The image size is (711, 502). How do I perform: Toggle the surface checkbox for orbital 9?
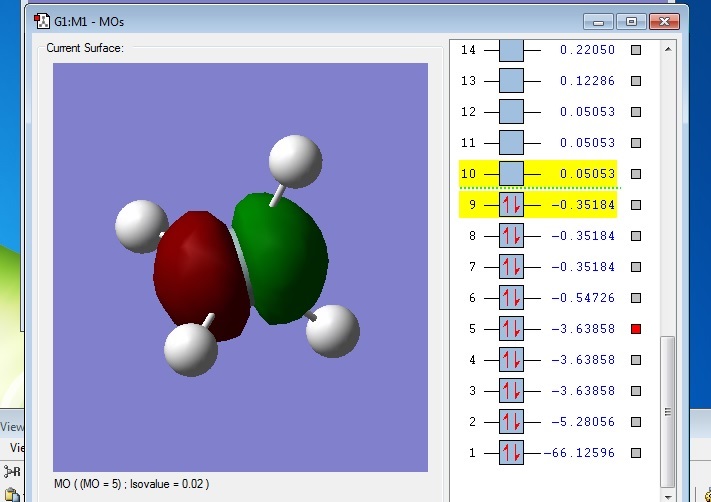coord(635,205)
